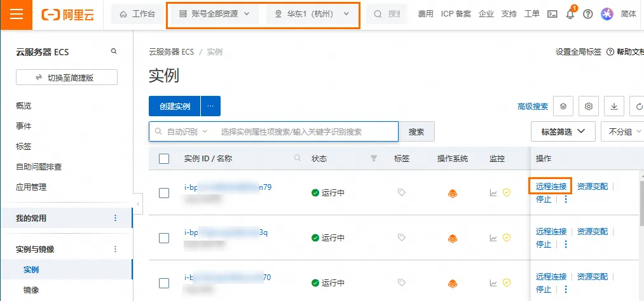The width and height of the screenshot is (644, 301).
Task: Open the Cloud Shell terminal icon
Action: [x=552, y=14]
